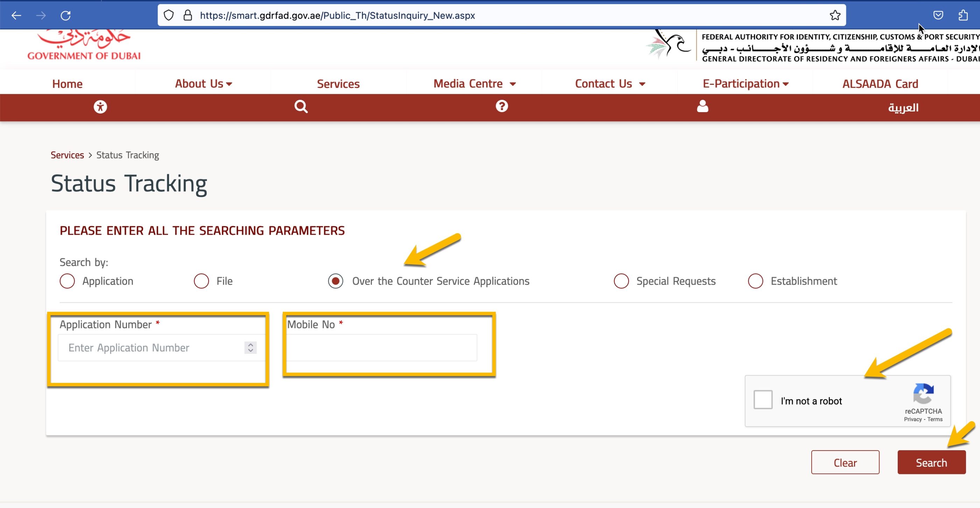Select the ALSAADA Card menu item

click(881, 83)
